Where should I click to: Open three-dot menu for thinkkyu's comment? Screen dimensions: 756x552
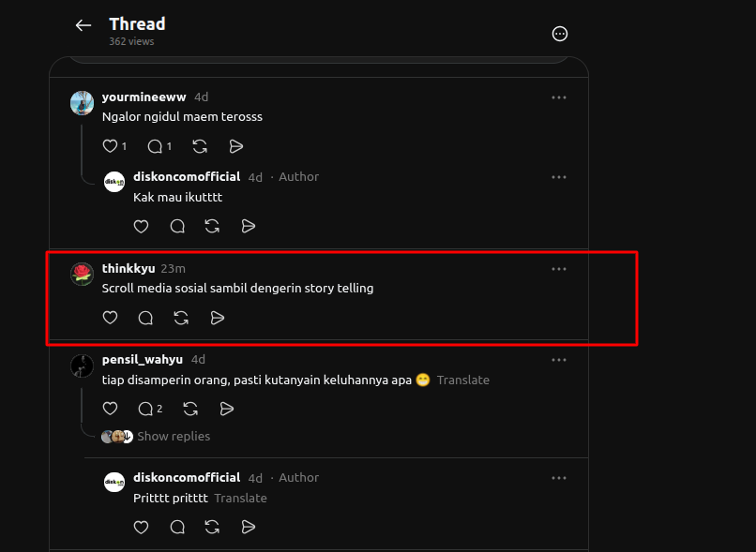559,269
